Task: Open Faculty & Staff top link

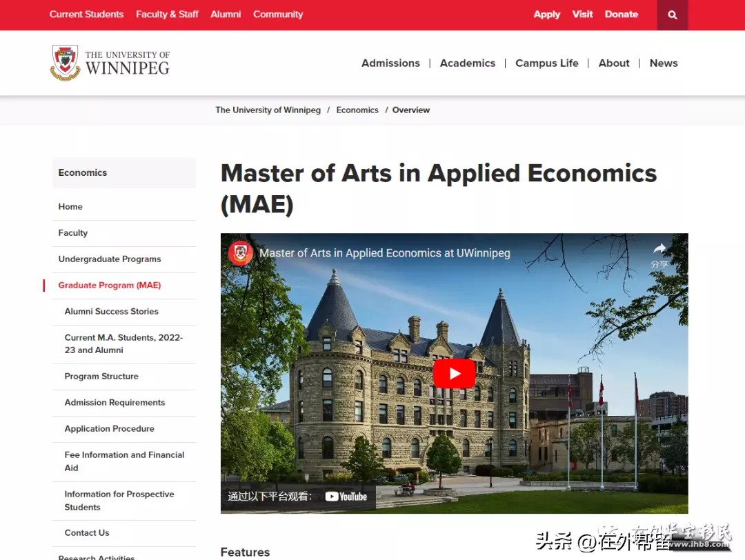Action: click(x=167, y=14)
